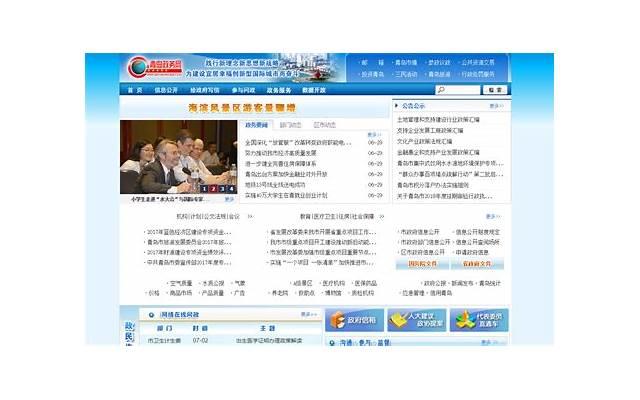640x400 pixels.
Task: Open 更多 in the 沟通 参与 监督 header
Action: coord(488,342)
